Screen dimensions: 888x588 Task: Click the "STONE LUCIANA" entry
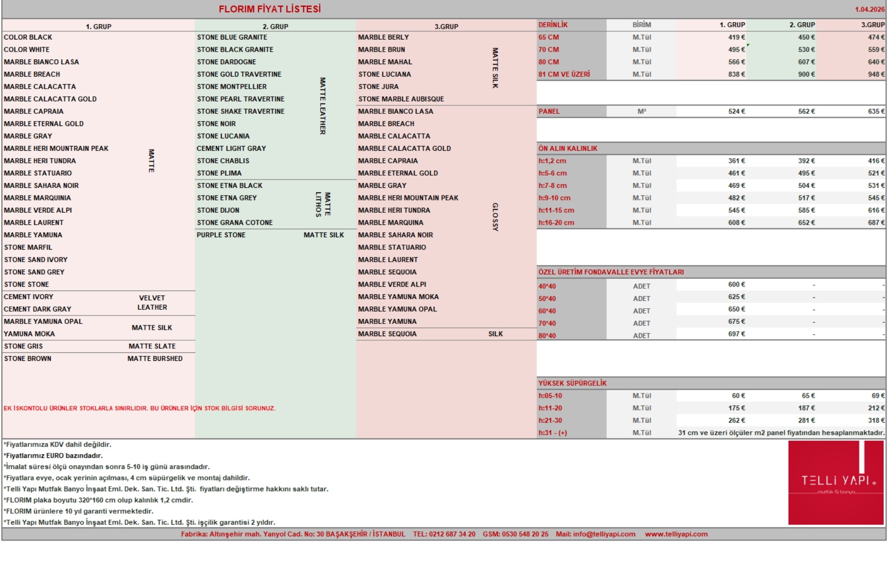[x=385, y=74]
